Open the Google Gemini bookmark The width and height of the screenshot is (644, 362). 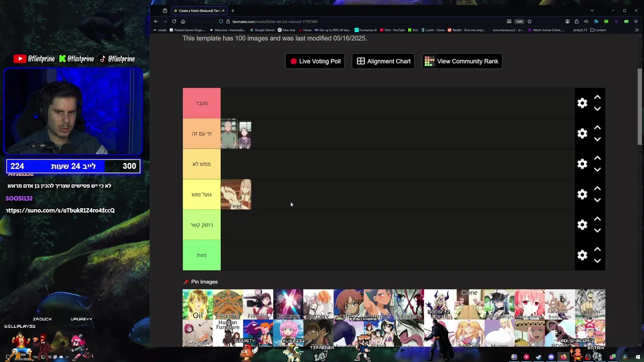pyautogui.click(x=262, y=30)
